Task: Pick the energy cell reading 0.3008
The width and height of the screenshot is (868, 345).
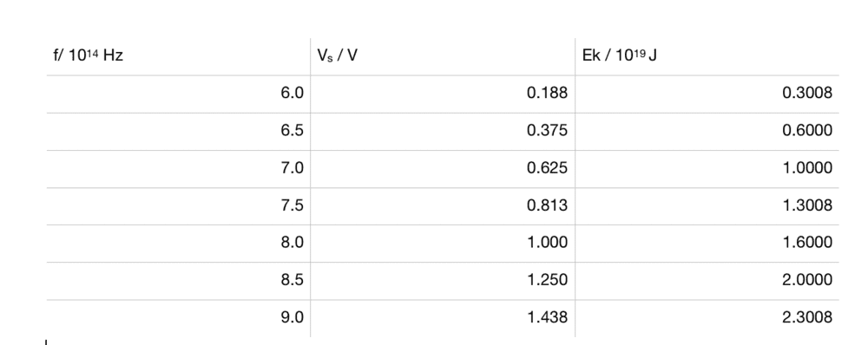Action: 707,94
